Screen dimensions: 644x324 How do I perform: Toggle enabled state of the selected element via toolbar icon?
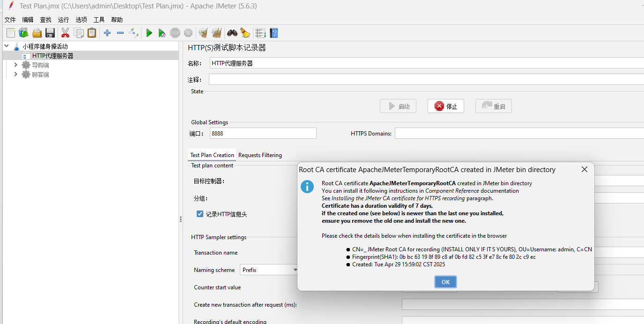click(133, 33)
